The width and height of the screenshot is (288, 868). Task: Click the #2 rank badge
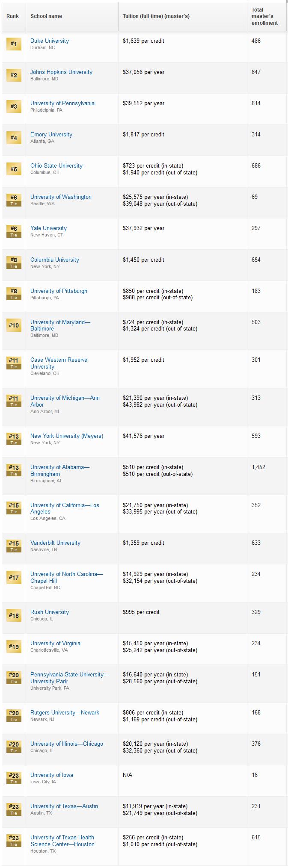pyautogui.click(x=14, y=75)
